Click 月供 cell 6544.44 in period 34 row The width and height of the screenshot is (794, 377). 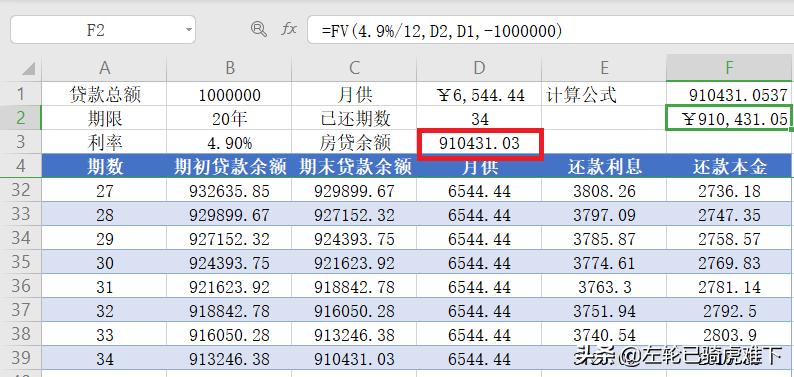(x=479, y=359)
